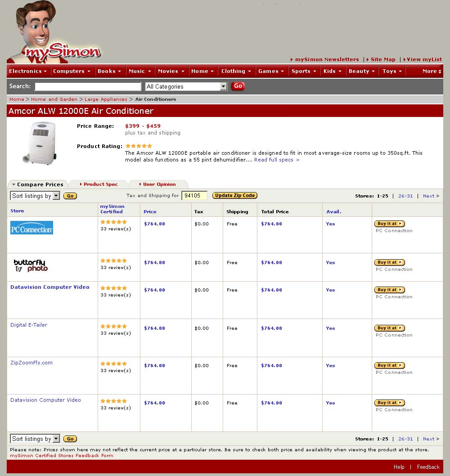Select the Compare Prices tab
This screenshot has height=476, width=450.
[38, 184]
